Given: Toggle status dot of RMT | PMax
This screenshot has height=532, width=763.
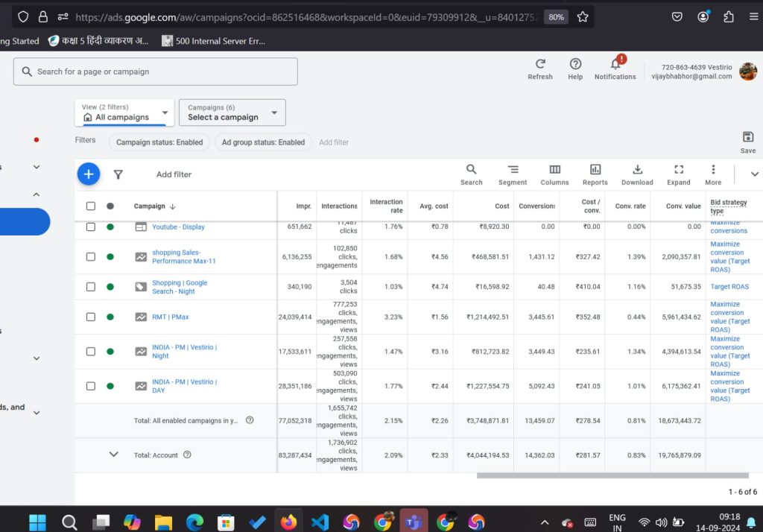Looking at the screenshot, I should point(110,317).
